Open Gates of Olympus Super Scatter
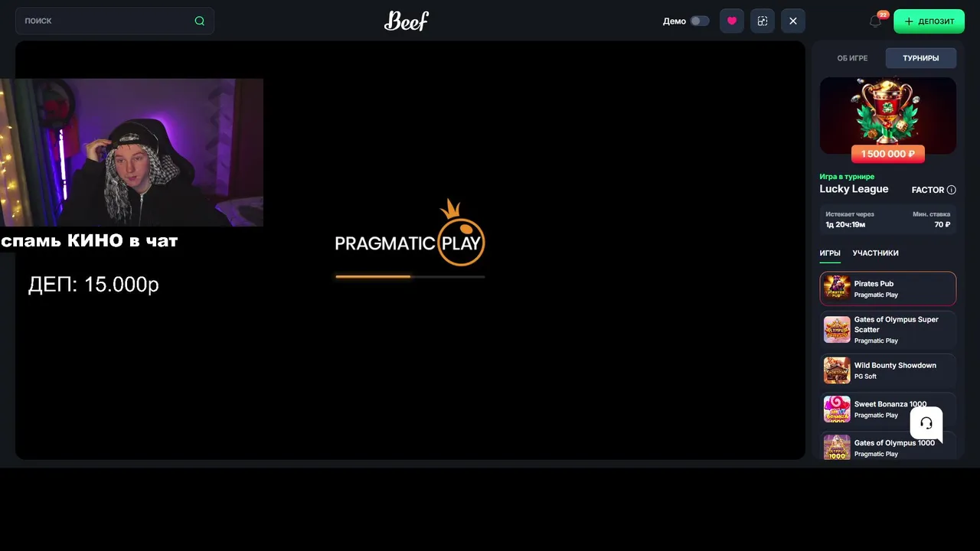 [888, 329]
